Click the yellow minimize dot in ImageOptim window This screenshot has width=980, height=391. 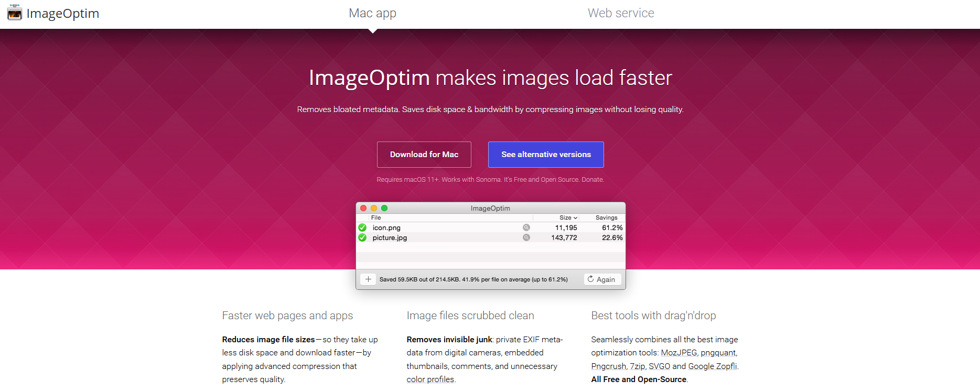click(x=374, y=208)
